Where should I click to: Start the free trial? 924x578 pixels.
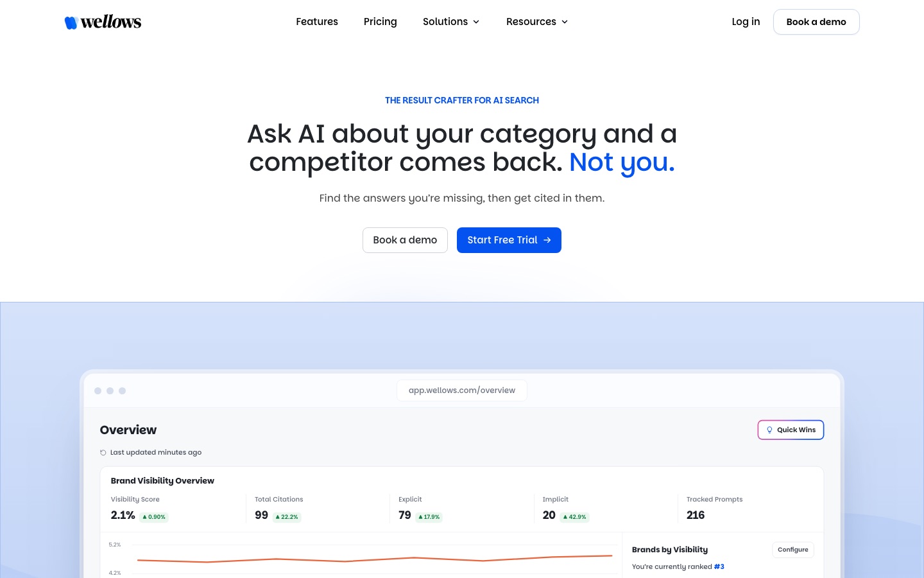[509, 240]
